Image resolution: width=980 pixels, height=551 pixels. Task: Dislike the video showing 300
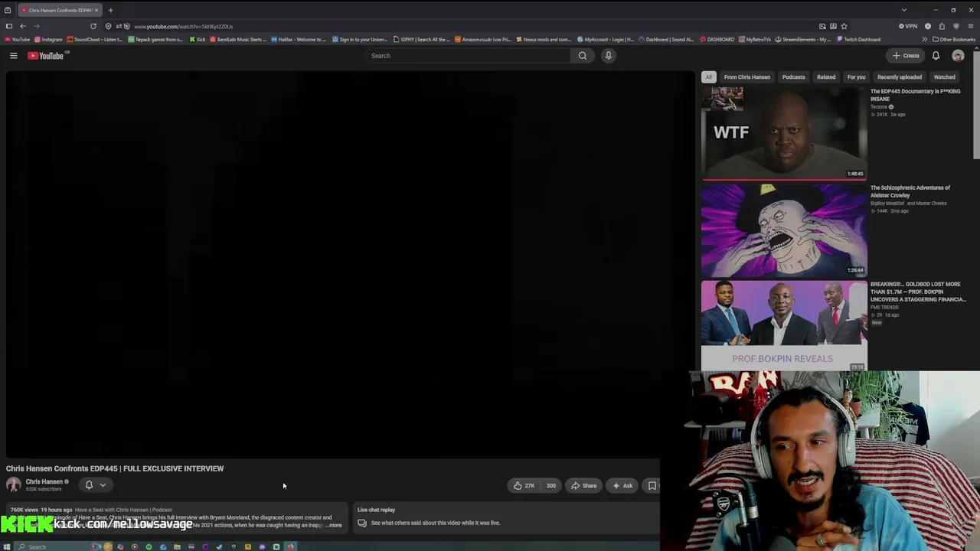pos(550,485)
